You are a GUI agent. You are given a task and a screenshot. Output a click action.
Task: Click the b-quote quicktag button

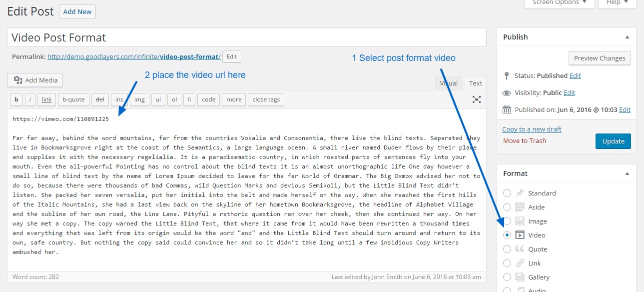point(73,99)
